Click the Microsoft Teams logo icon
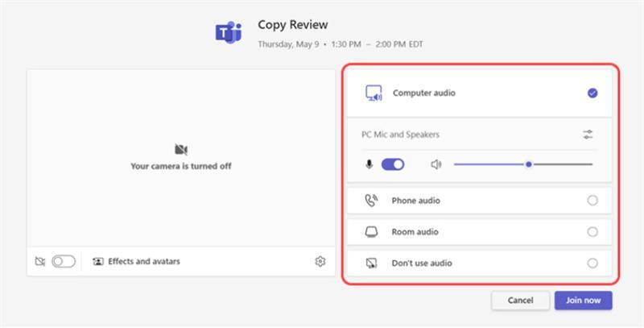This screenshot has height=328, width=644. [229, 32]
